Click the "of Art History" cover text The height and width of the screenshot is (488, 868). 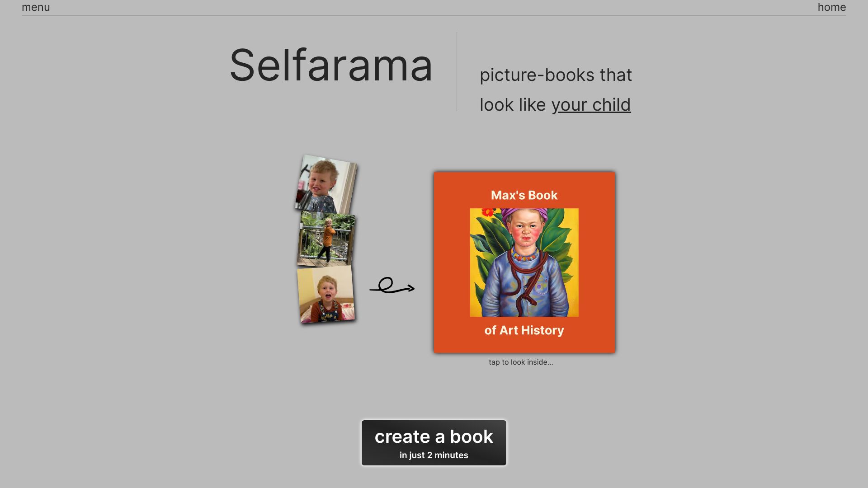click(x=524, y=330)
